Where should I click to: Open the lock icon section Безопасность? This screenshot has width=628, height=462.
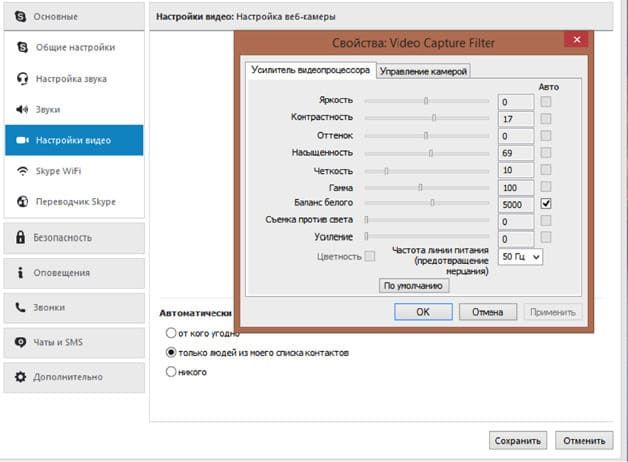20,237
